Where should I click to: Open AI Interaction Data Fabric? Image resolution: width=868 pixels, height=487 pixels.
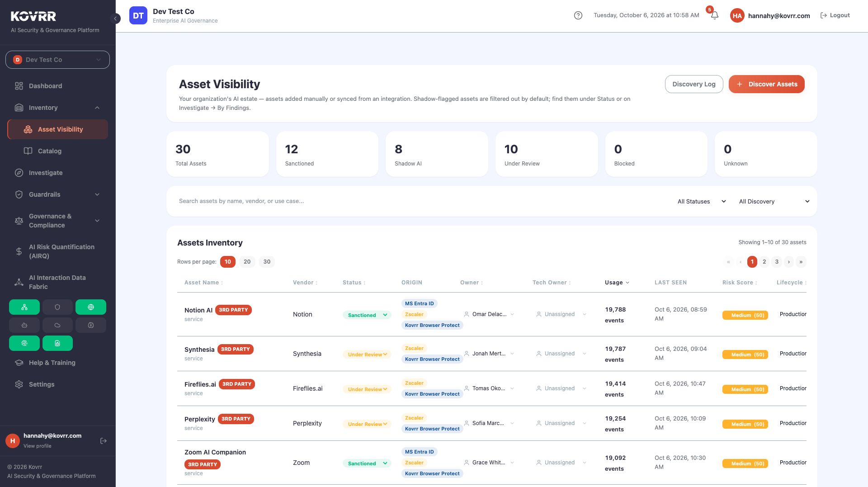[57, 282]
